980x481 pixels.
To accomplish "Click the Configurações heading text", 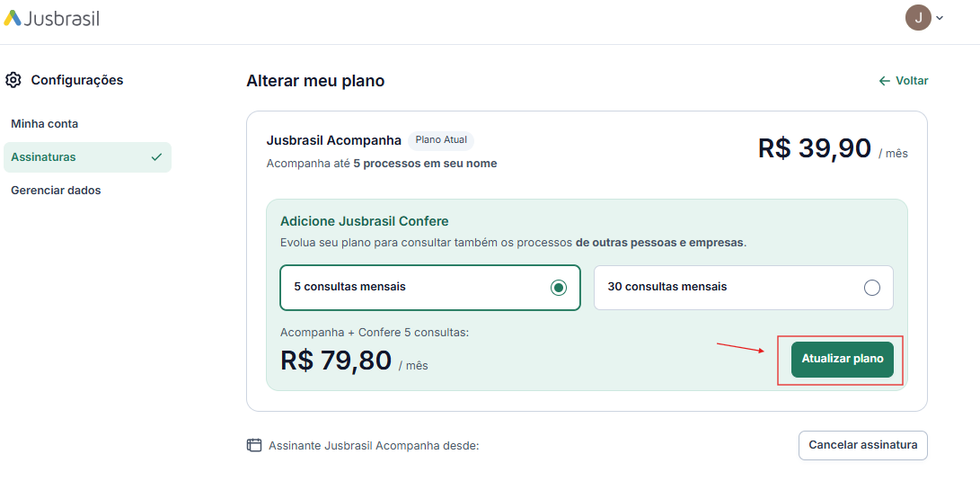I will tap(77, 80).
